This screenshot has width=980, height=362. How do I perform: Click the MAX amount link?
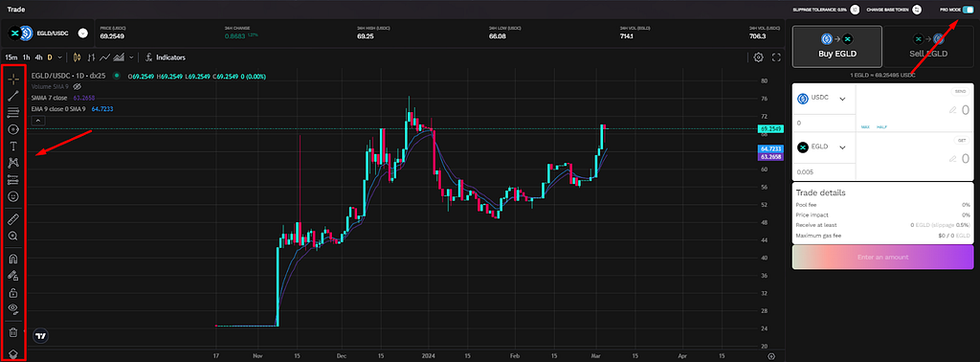pos(865,127)
